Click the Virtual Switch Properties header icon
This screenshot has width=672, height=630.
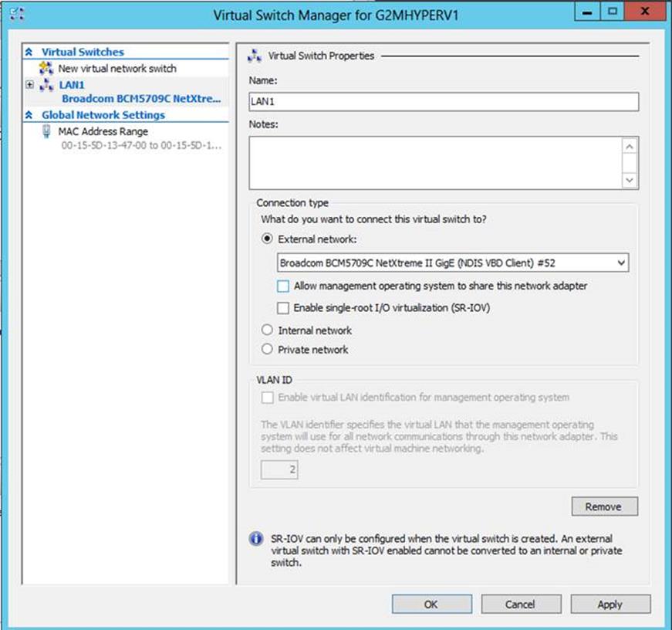[x=255, y=56]
